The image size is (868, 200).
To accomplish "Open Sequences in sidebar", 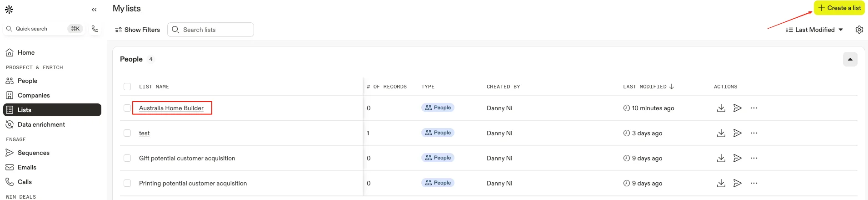I will [52, 153].
